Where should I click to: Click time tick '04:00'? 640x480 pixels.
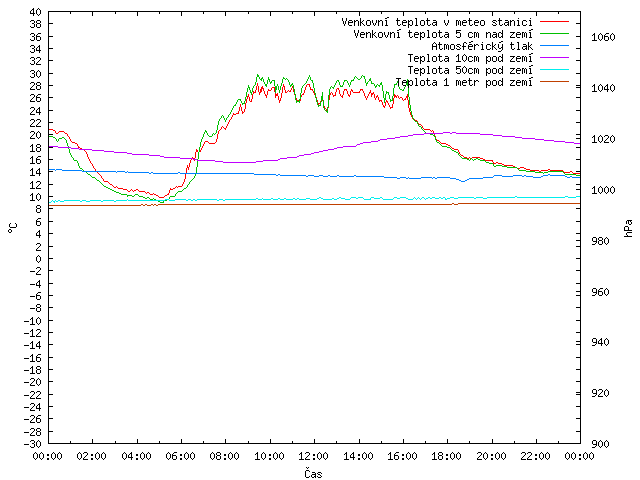[136, 456]
